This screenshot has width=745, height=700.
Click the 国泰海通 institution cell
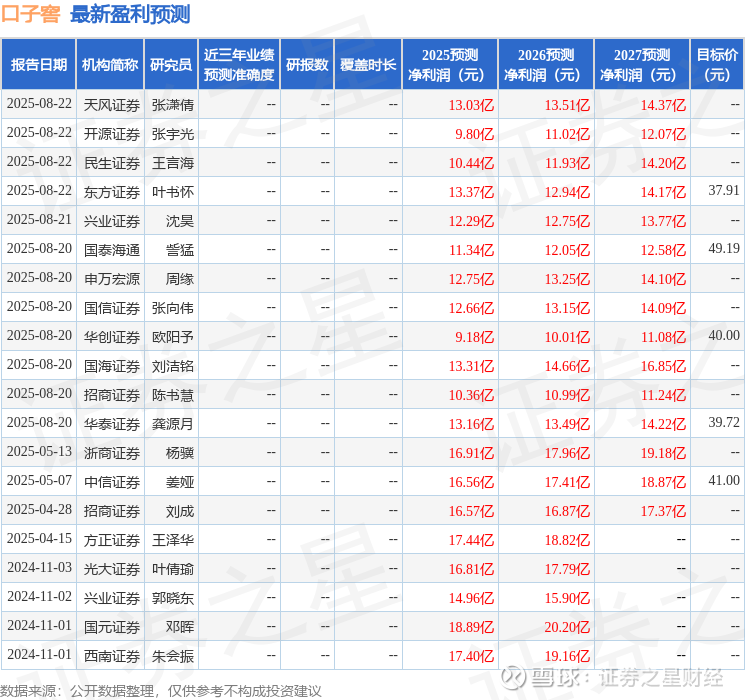[112, 250]
